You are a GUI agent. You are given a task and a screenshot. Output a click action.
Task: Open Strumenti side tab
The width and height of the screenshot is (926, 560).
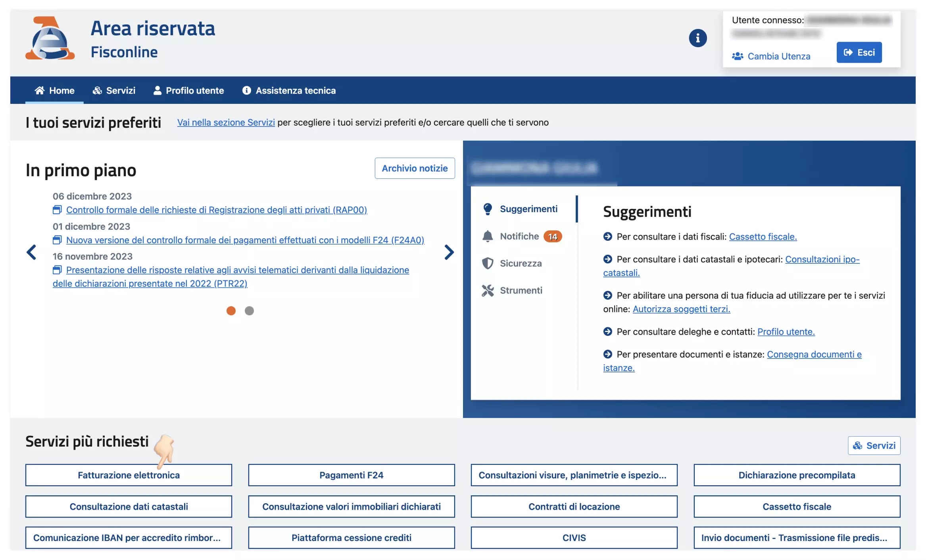click(512, 290)
